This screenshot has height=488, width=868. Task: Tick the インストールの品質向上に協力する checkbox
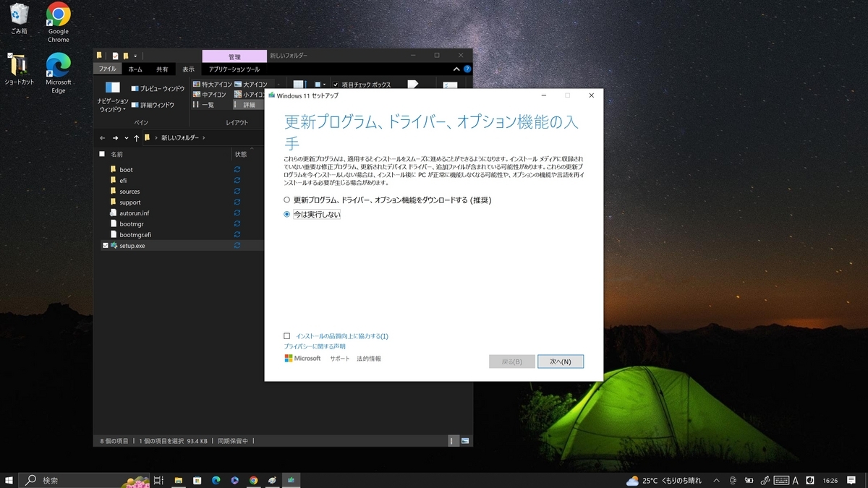click(287, 336)
